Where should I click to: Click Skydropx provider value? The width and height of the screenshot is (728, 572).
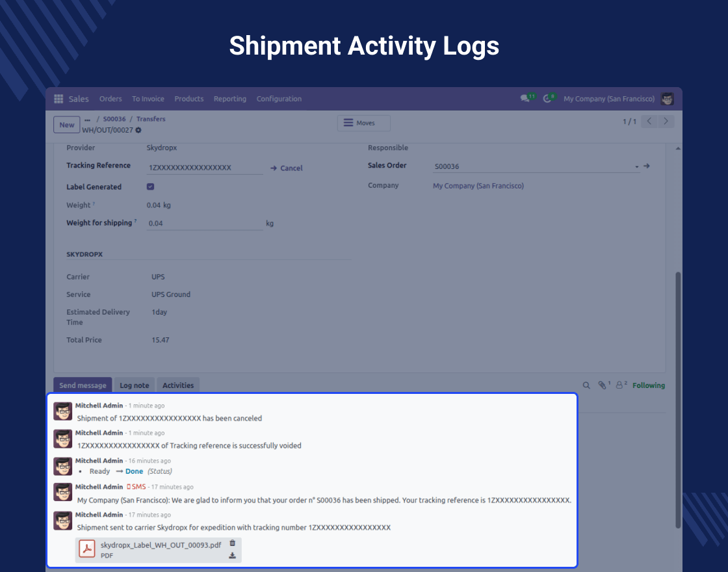162,148
